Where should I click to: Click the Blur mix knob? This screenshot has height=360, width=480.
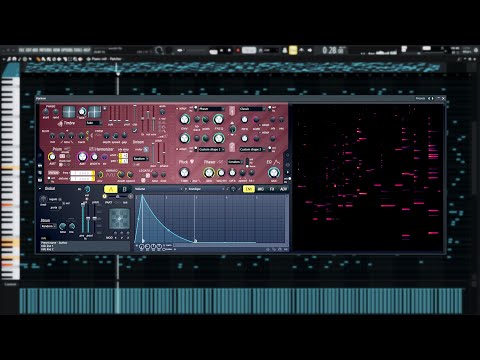[x=52, y=135]
